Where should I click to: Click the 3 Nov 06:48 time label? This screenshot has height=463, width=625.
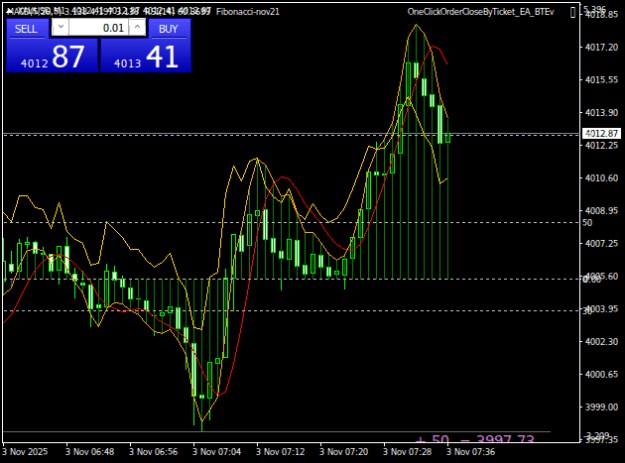(90, 452)
